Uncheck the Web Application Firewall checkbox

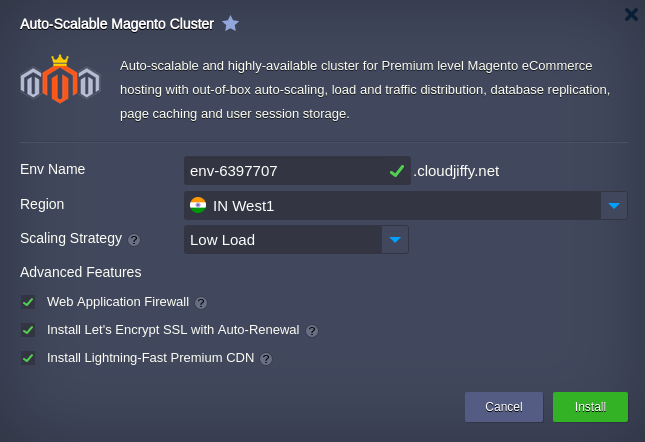[x=28, y=302]
